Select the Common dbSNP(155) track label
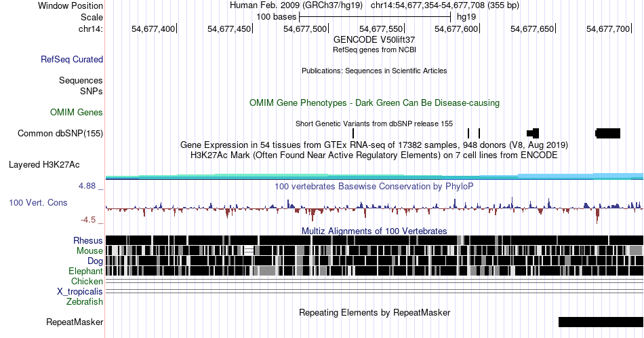 pyautogui.click(x=60, y=134)
